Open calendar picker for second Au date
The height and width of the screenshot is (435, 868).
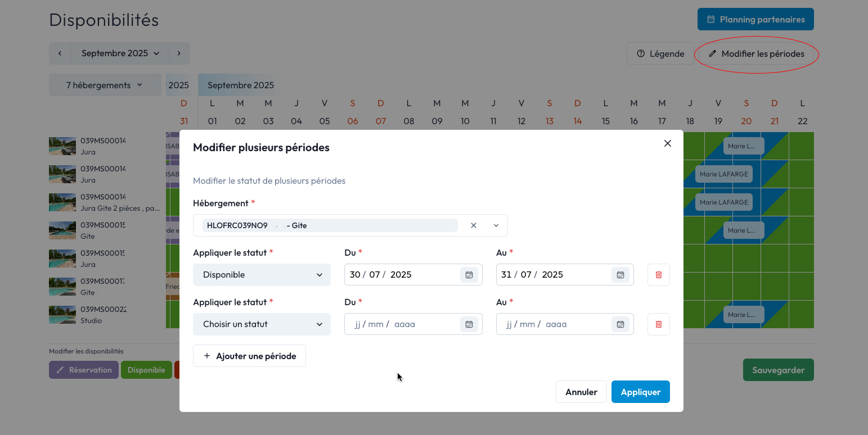point(620,324)
